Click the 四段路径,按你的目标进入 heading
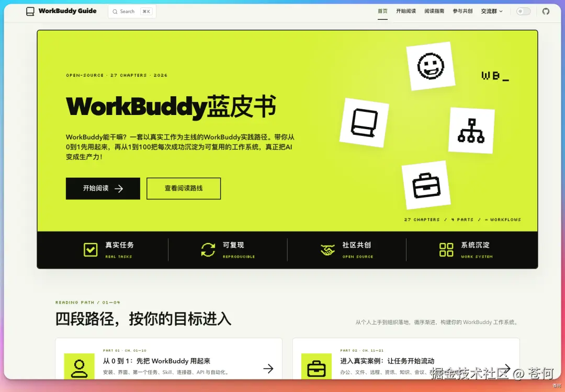This screenshot has width=565, height=392. pyautogui.click(x=143, y=319)
